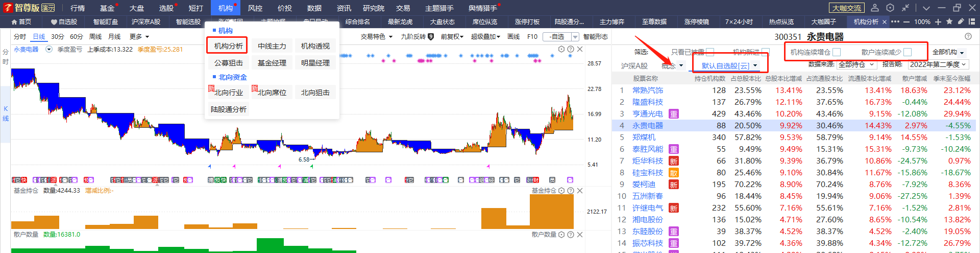Open help icon of 散户数量 panel
980x253 pixels.
click(571, 235)
